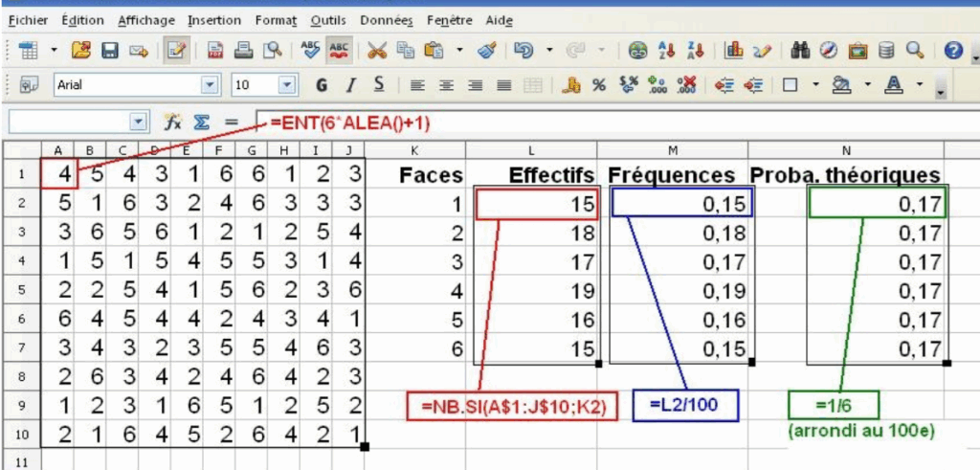Viewport: 980px width, 470px height.
Task: Click the Cut scissors icon
Action: coord(377,51)
